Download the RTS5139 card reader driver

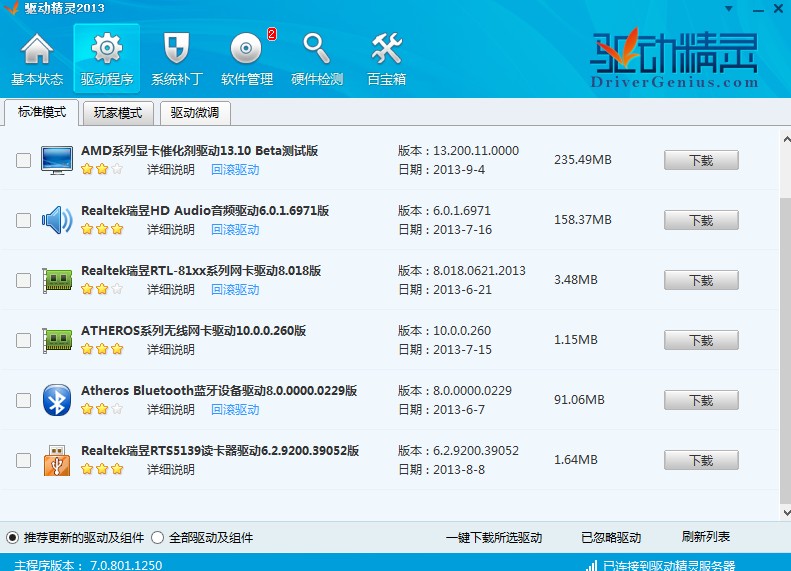pos(701,461)
